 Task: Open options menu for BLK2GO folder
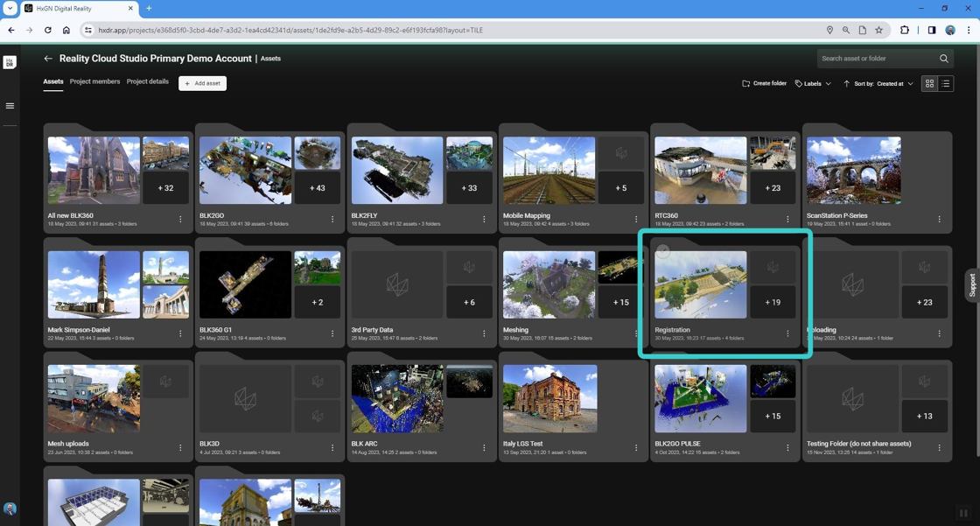pos(332,220)
